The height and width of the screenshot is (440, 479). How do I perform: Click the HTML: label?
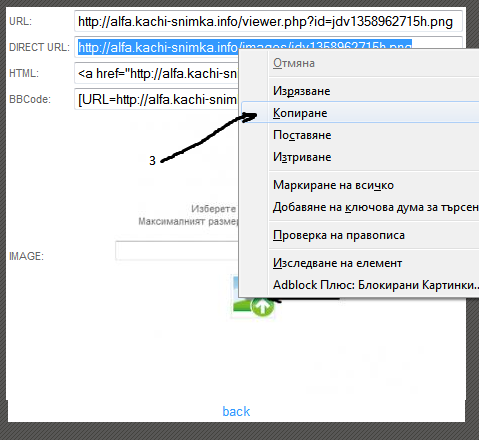[x=24, y=73]
